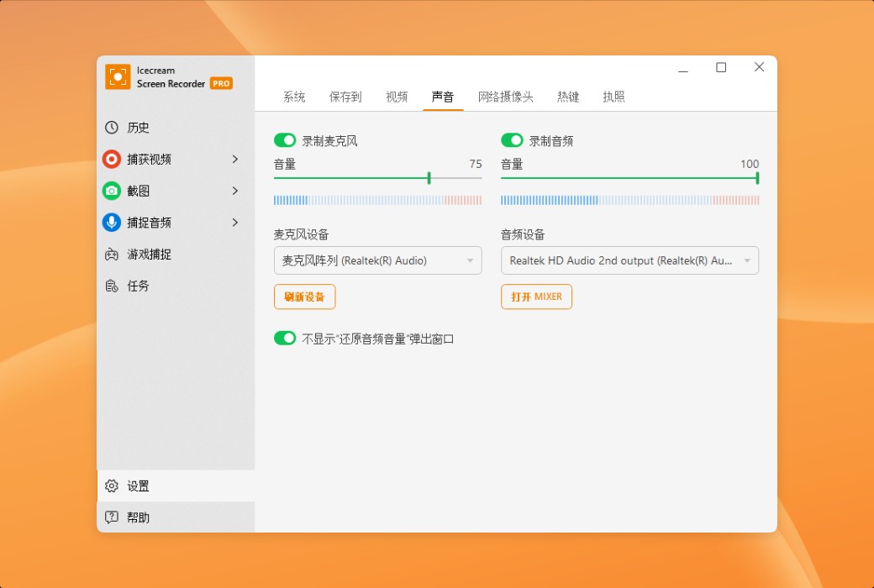Open the 历史 (History) panel icon
This screenshot has height=588, width=874.
[x=112, y=127]
